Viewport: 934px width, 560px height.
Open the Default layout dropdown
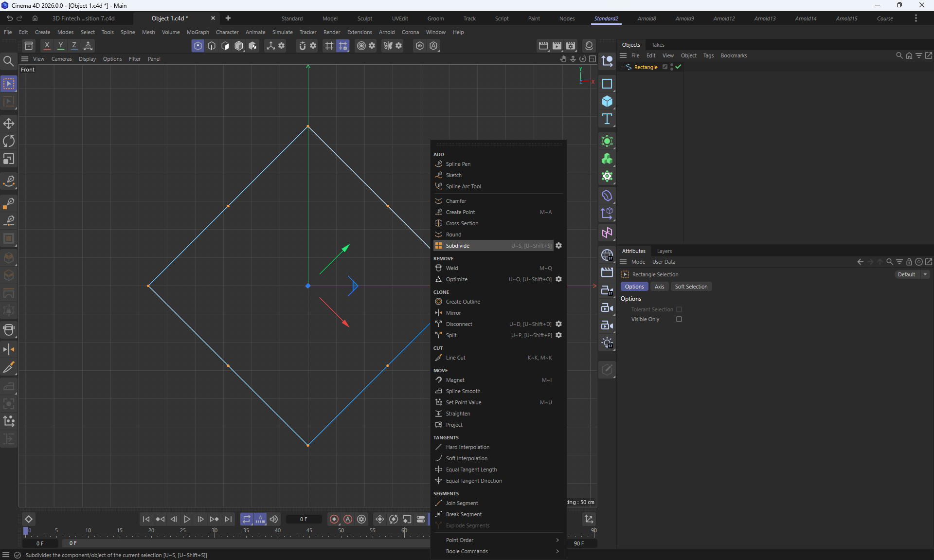[x=912, y=274]
